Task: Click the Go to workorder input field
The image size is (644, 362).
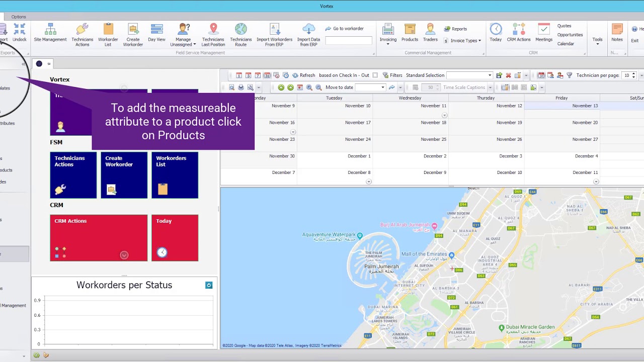Action: pos(349,40)
